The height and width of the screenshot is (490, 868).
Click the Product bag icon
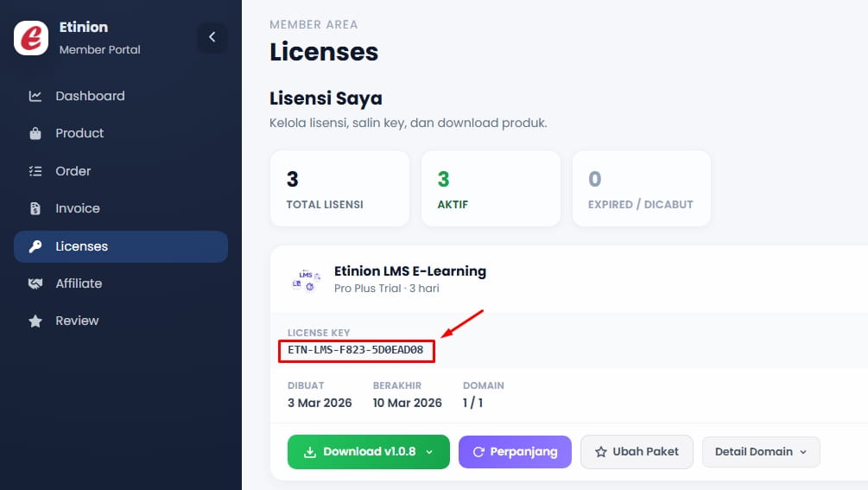[x=35, y=134]
